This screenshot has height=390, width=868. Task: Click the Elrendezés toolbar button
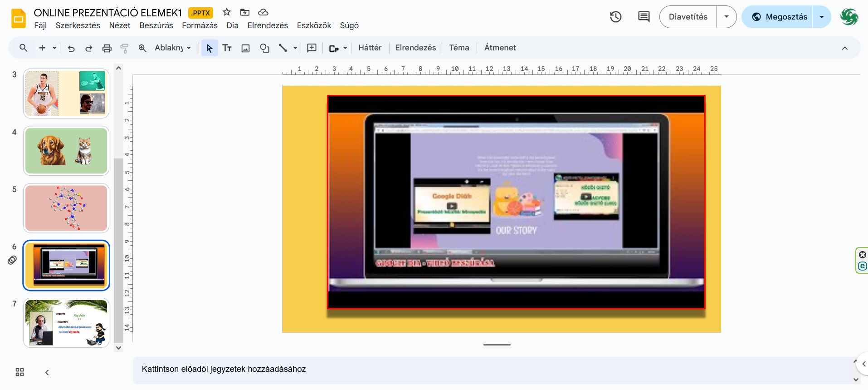coord(415,48)
